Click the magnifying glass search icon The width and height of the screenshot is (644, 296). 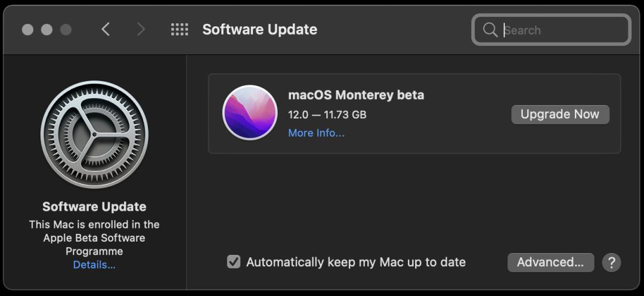pyautogui.click(x=490, y=30)
